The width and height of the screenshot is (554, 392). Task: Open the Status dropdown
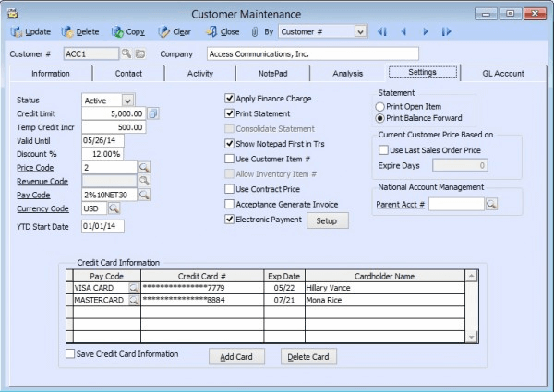point(128,101)
